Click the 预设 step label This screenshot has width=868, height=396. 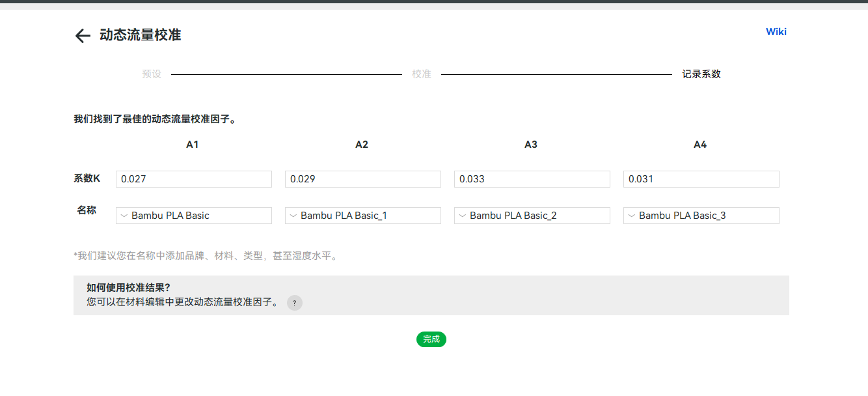(152, 74)
